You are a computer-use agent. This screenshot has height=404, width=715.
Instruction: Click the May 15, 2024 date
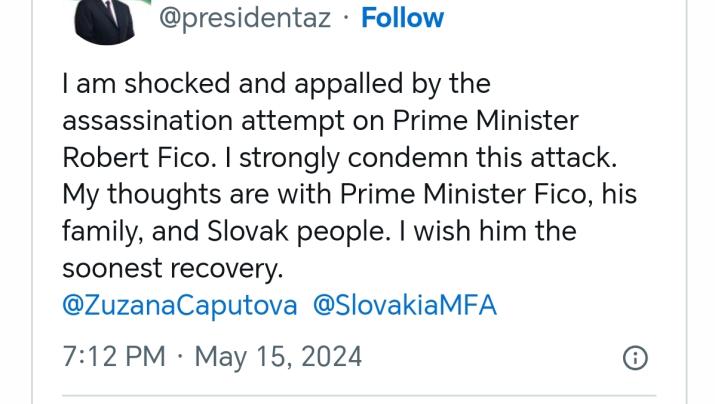pyautogui.click(x=278, y=357)
